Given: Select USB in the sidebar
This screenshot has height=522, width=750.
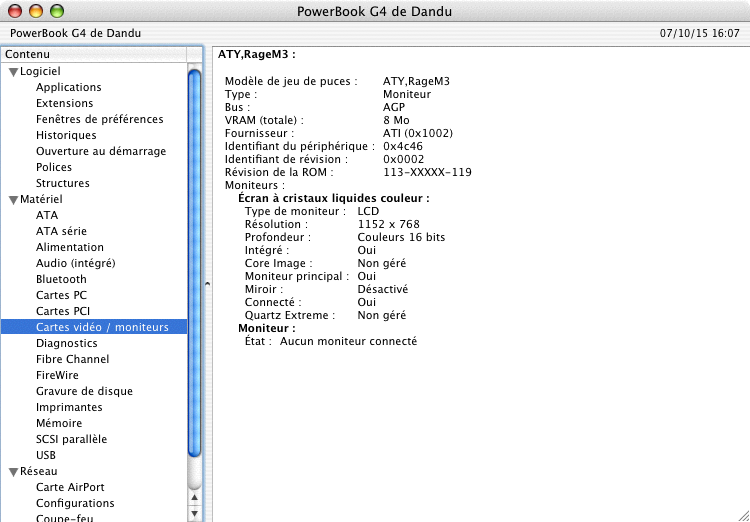Looking at the screenshot, I should pos(45,455).
